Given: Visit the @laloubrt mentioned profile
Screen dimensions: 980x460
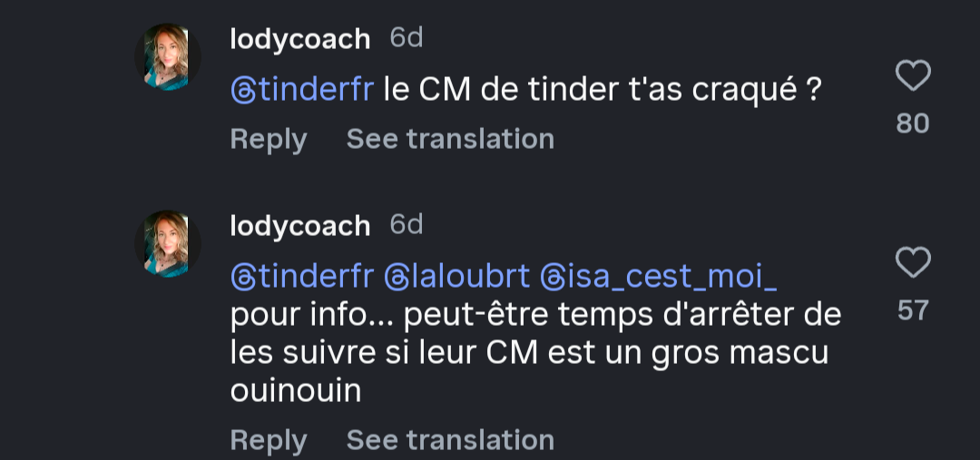Looking at the screenshot, I should pos(457,277).
